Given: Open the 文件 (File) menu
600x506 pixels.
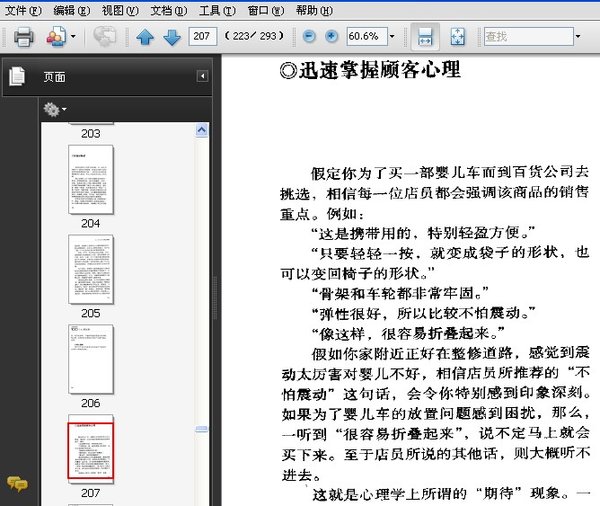Looking at the screenshot, I should coord(22,10).
